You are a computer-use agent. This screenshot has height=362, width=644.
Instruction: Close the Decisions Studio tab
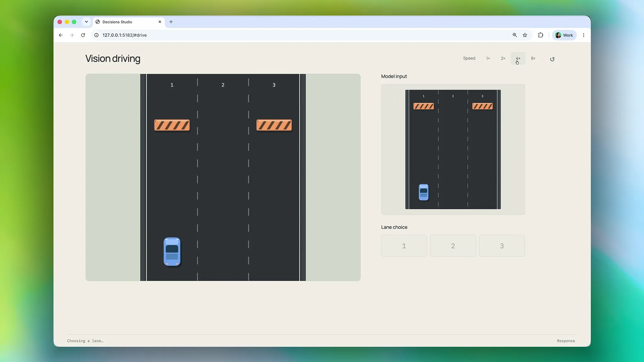tap(160, 22)
